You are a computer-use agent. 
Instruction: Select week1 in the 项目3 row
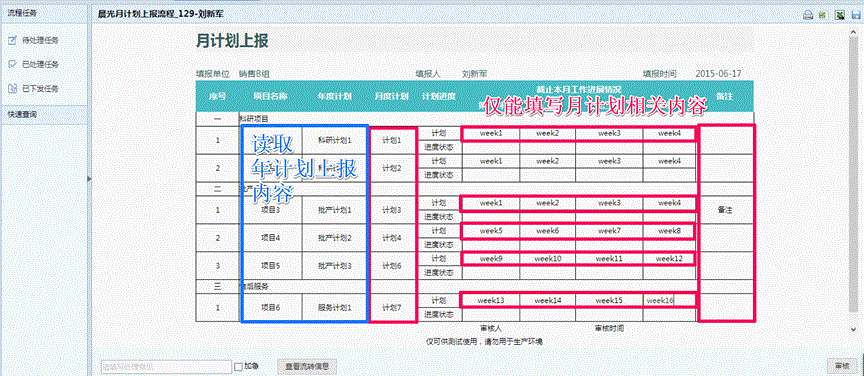[490, 203]
